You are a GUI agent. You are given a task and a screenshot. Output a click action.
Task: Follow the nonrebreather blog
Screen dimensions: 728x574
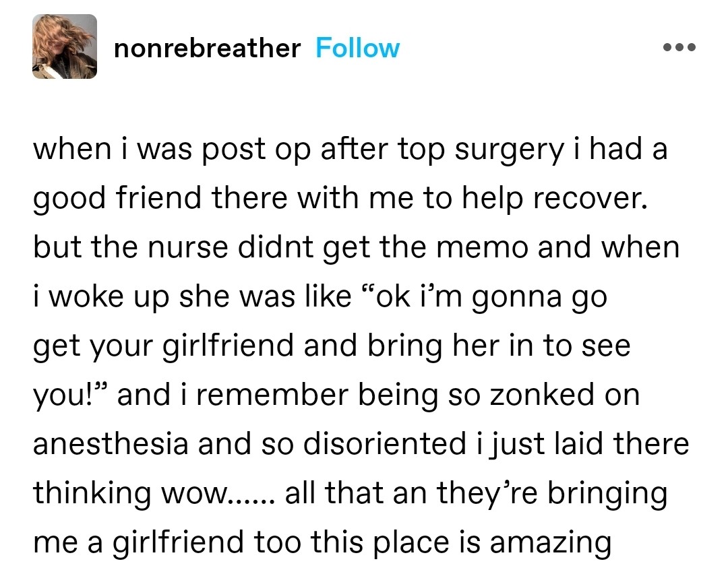point(357,49)
